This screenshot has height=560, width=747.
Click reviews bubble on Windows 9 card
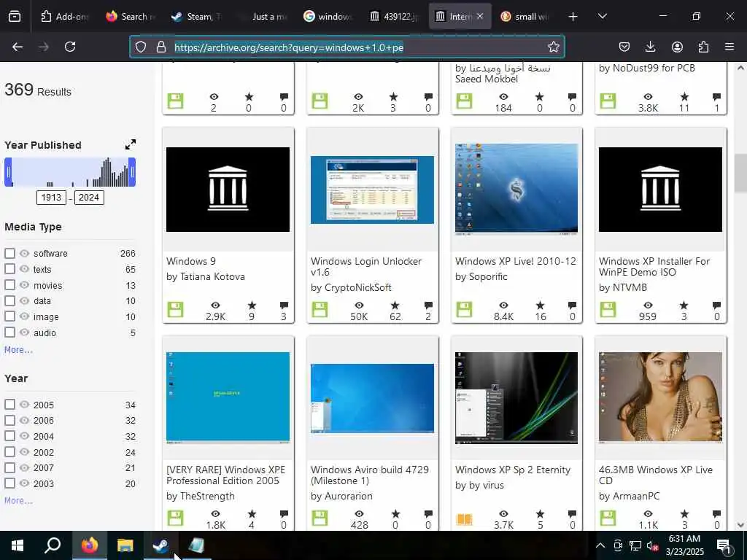coord(284,306)
